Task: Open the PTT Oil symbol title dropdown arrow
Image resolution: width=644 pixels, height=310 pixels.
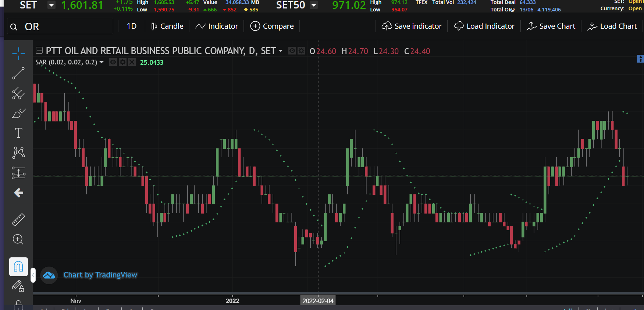Action: tap(281, 51)
